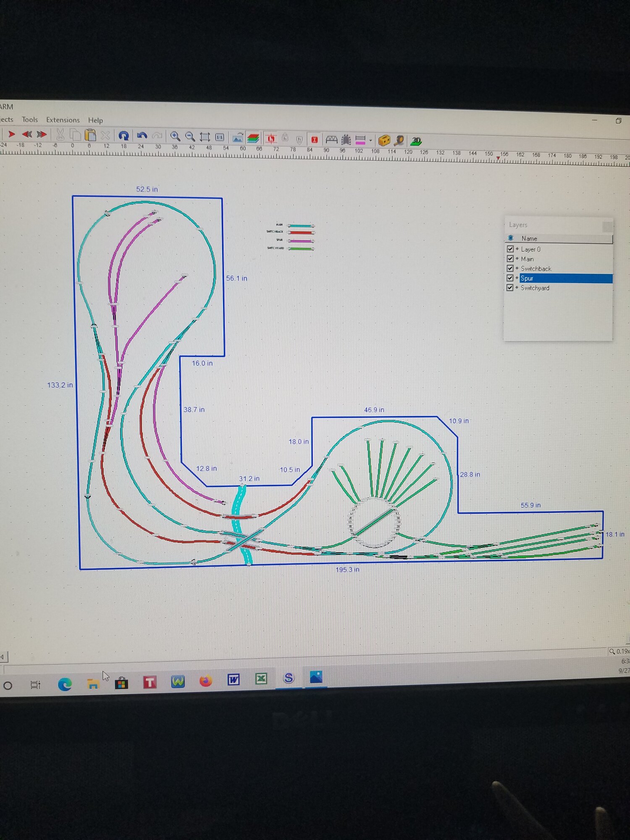This screenshot has width=630, height=840.
Task: Click the bridge truss icon
Action: pyautogui.click(x=331, y=139)
